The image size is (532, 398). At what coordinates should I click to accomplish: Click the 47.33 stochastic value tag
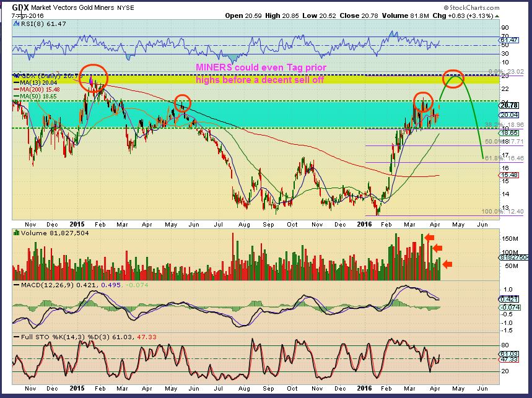pyautogui.click(x=509, y=359)
